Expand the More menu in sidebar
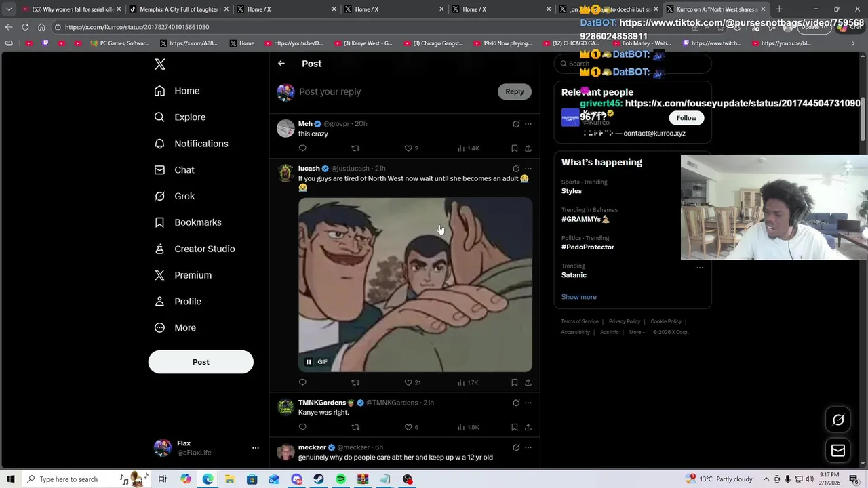Image resolution: width=868 pixels, height=488 pixels. coord(175,327)
